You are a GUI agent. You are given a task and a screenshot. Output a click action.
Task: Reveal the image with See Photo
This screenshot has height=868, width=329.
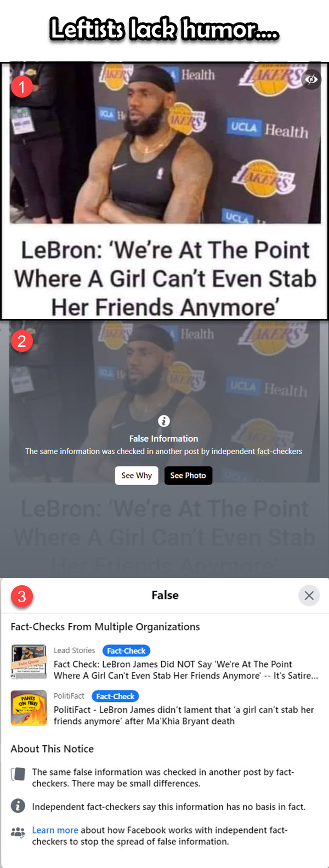(x=188, y=475)
